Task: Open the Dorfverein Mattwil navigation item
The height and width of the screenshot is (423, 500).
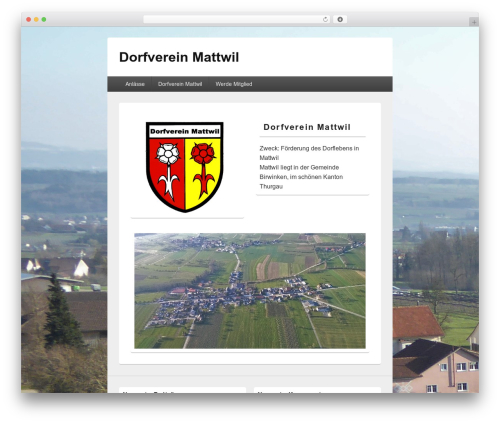Action: [x=180, y=84]
